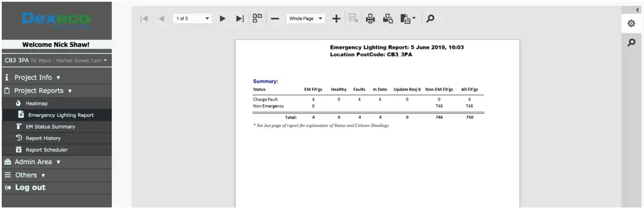The height and width of the screenshot is (208, 644).
Task: Click the 'Healthy' column header
Action: click(339, 89)
